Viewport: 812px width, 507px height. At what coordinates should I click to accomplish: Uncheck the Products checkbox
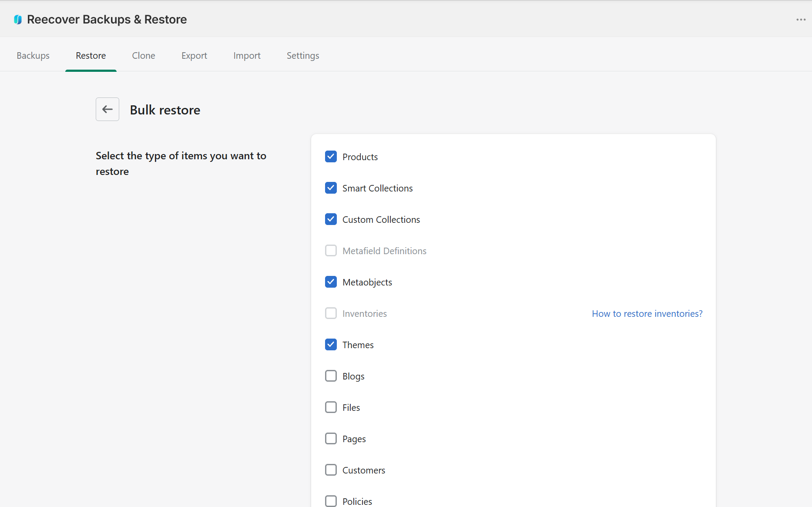tap(331, 157)
